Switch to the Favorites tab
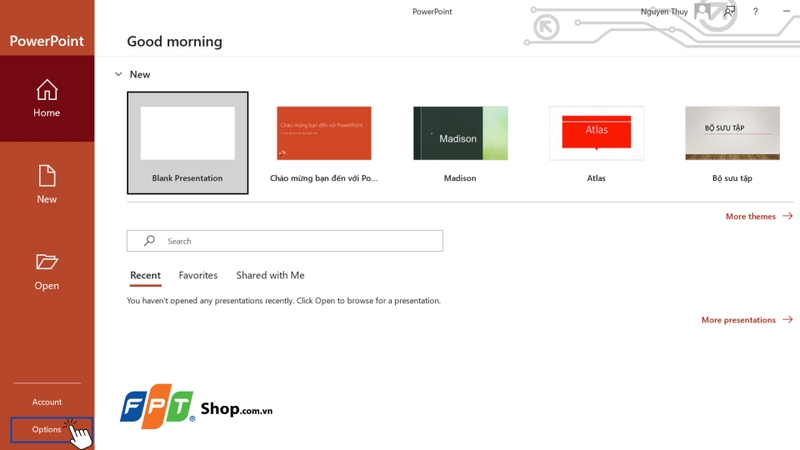 pos(198,276)
